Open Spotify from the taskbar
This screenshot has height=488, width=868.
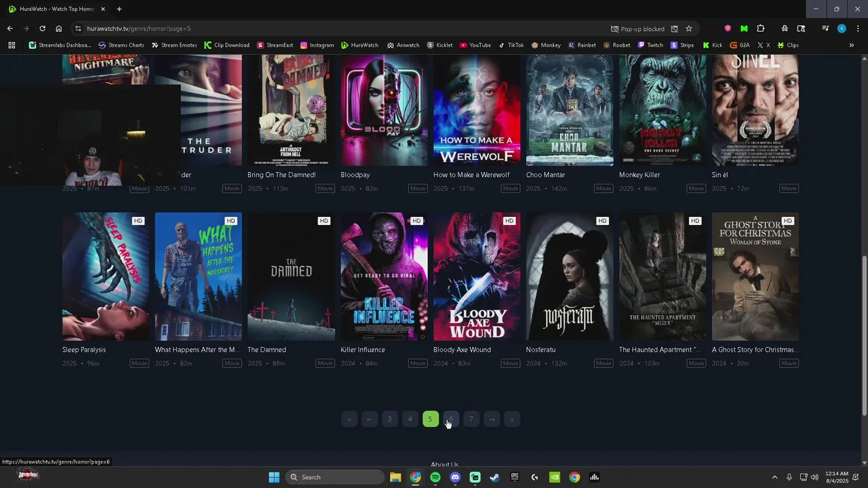pos(435,477)
